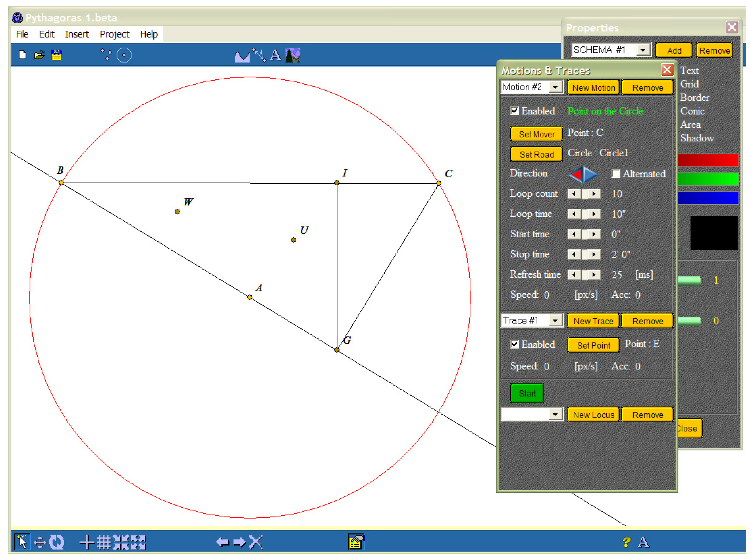Click the yellow question mark help icon
Image resolution: width=755 pixels, height=560 pixels.
(x=626, y=542)
